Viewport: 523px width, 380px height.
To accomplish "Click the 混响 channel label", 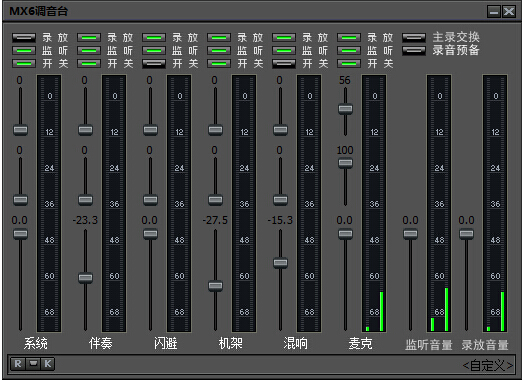I will (x=296, y=343).
